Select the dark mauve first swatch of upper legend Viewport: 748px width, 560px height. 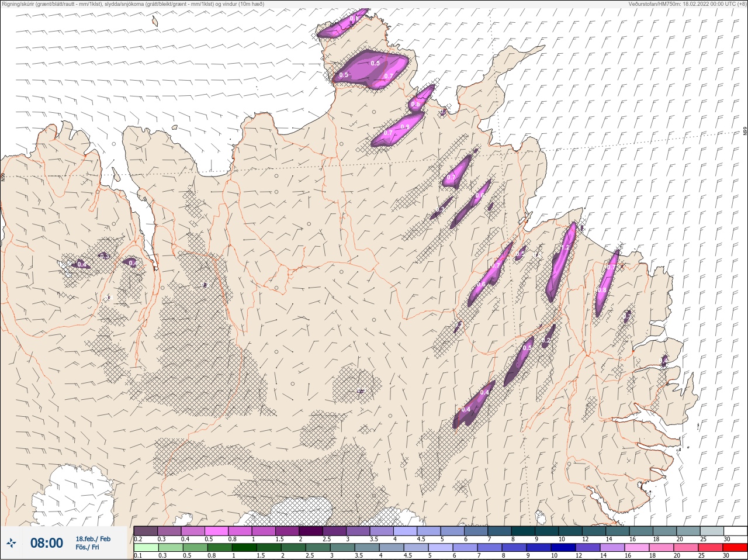146,531
